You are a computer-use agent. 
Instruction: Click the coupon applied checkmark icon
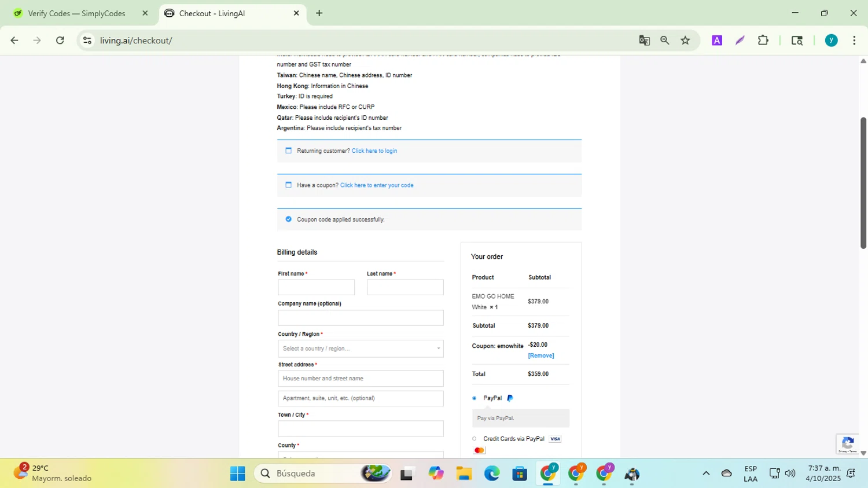click(x=288, y=219)
